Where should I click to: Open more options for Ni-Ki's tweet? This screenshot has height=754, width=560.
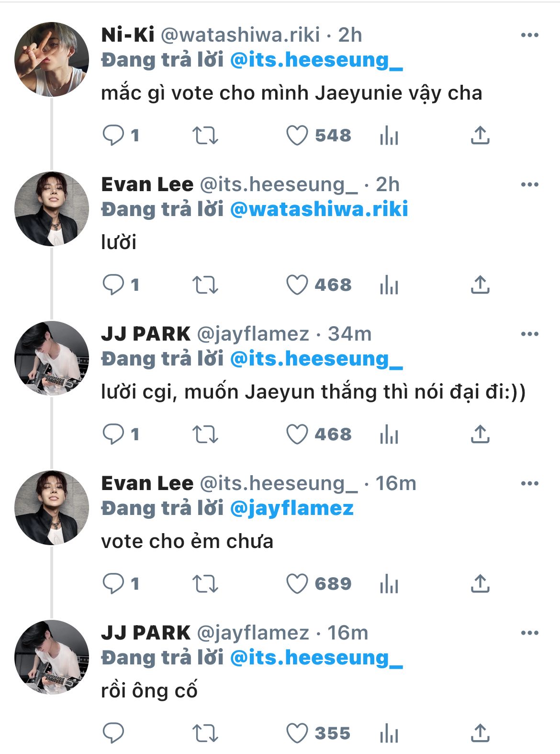(529, 35)
